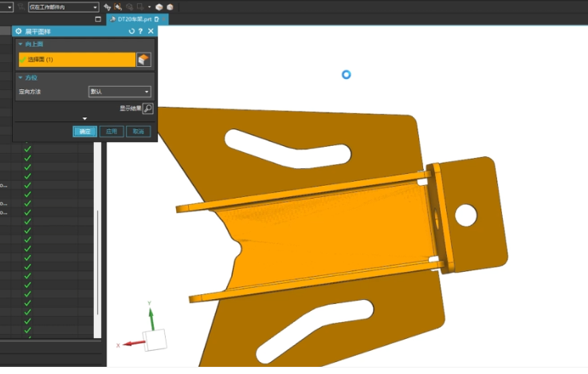588x374 pixels.
Task: Open dialog settings gear icon
Action: [x=18, y=31]
